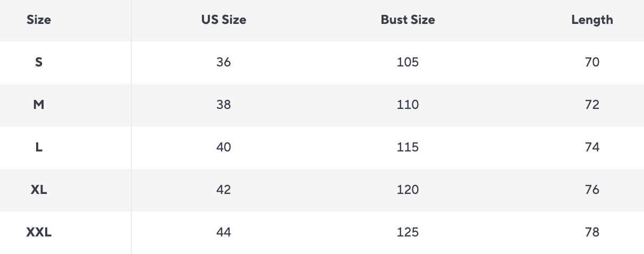Screen dimensions: 644x254
Task: Click length value 74
Action: click(592, 147)
